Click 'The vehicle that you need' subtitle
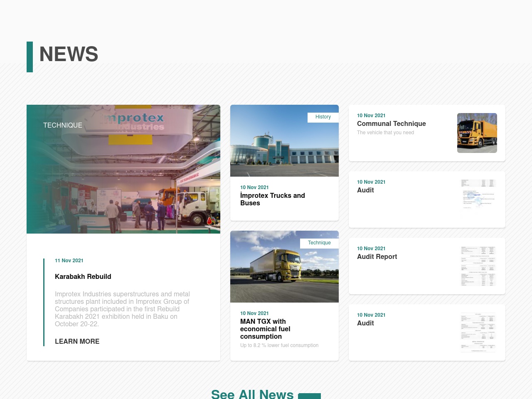The image size is (532, 399). pyautogui.click(x=385, y=133)
